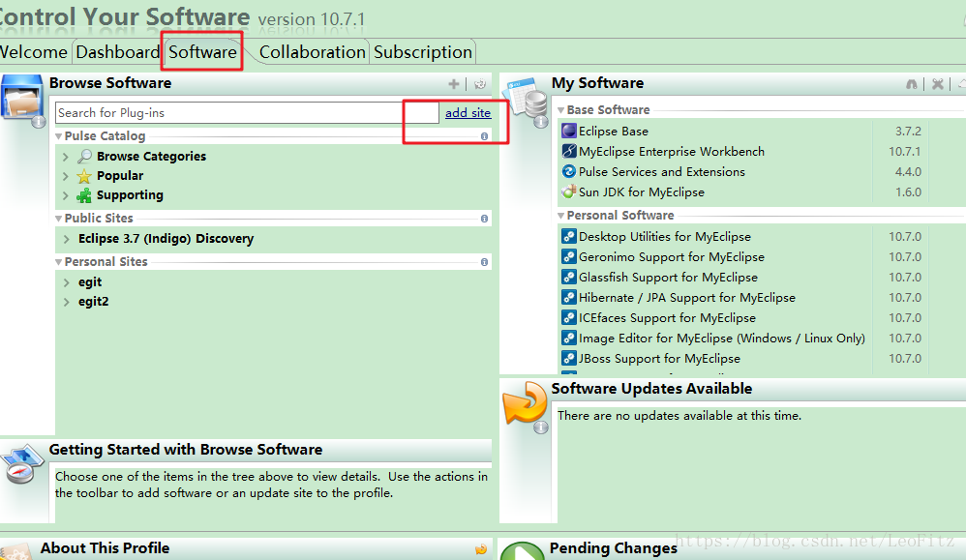Go to the Subscription tab
The width and height of the screenshot is (966, 560).
[x=423, y=52]
